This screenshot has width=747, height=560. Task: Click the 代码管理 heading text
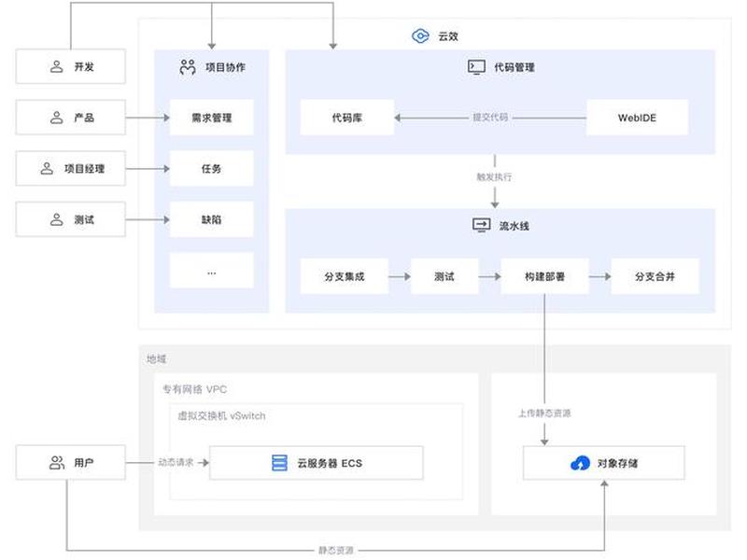coord(514,67)
